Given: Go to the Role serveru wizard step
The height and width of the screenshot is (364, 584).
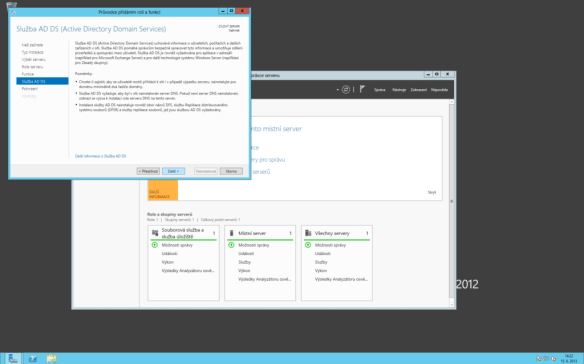Looking at the screenshot, I should (32, 67).
